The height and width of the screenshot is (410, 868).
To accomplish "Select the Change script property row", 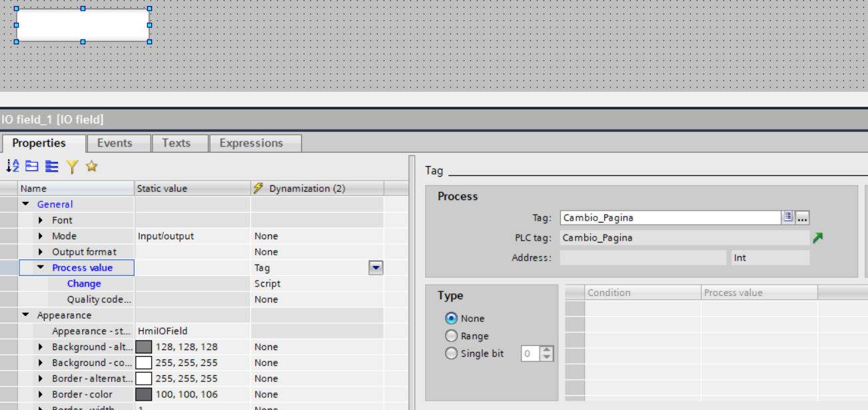I will tap(84, 283).
